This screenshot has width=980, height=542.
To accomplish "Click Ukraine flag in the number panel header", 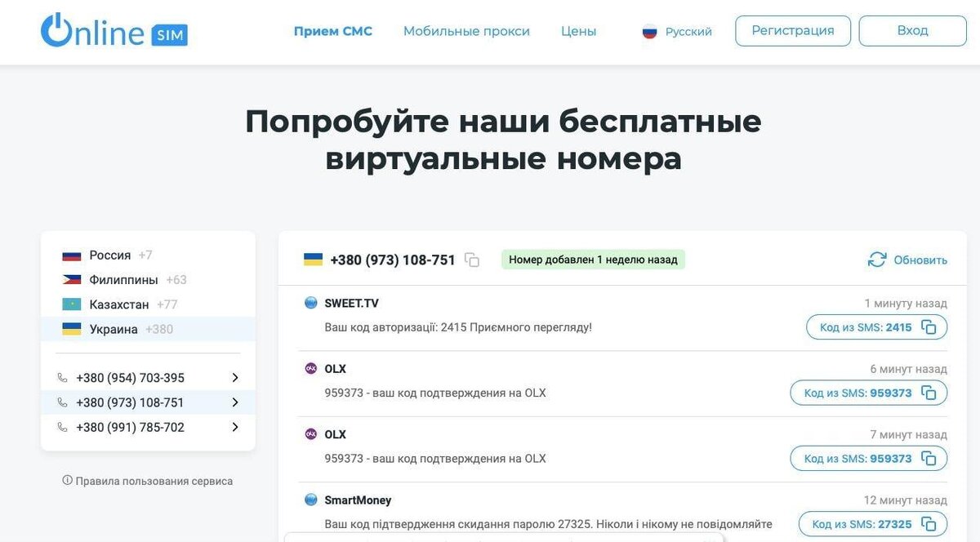I will [x=313, y=260].
